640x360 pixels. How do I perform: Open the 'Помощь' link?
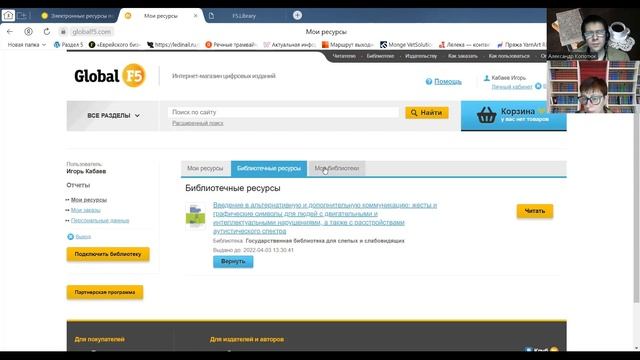point(448,82)
